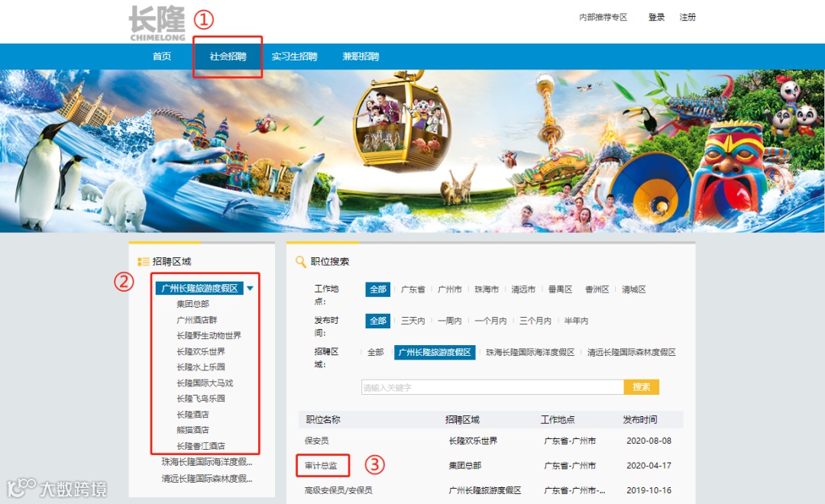
Task: Select 集团总部 in the sidebar
Action: tap(192, 304)
